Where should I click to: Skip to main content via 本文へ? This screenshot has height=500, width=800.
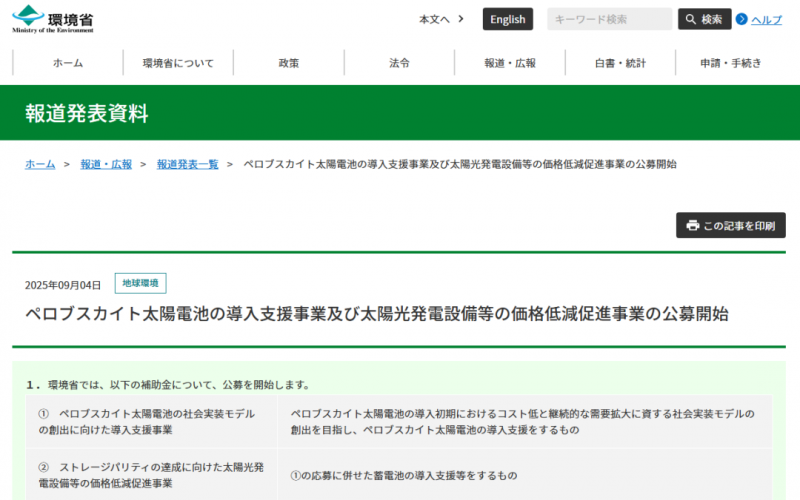point(434,20)
